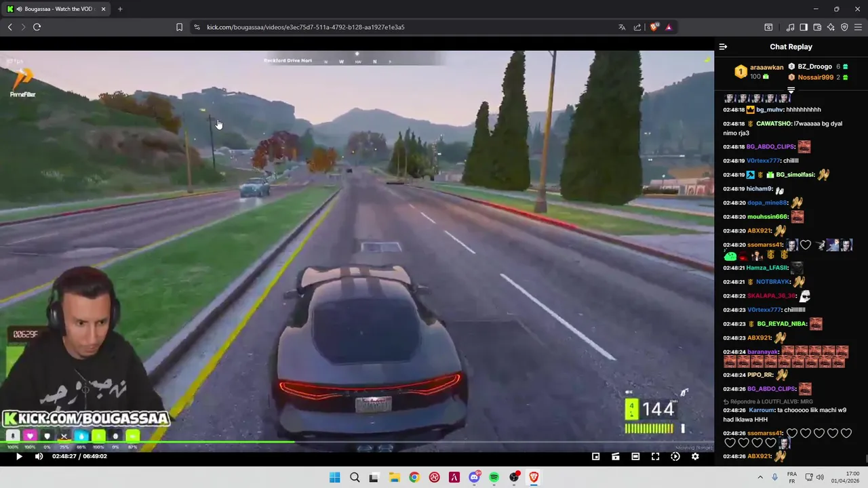Open the video player settings gear

[695, 457]
